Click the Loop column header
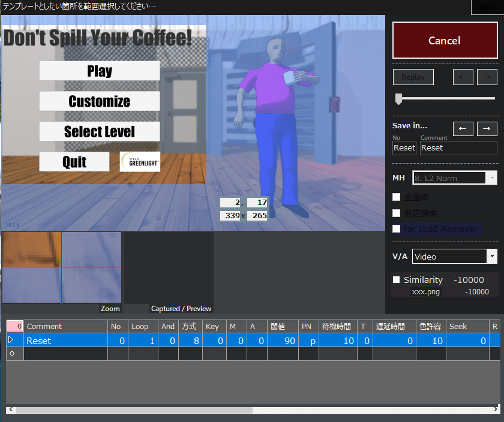The height and width of the screenshot is (422, 504). tap(143, 326)
